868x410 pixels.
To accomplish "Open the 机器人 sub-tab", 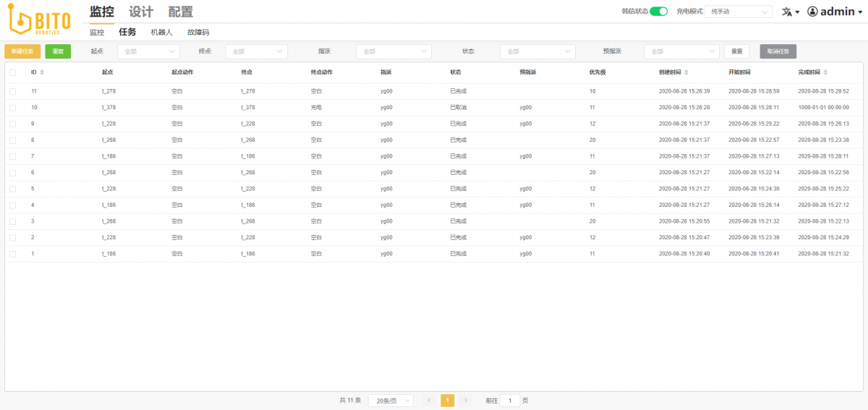I will 162,32.
